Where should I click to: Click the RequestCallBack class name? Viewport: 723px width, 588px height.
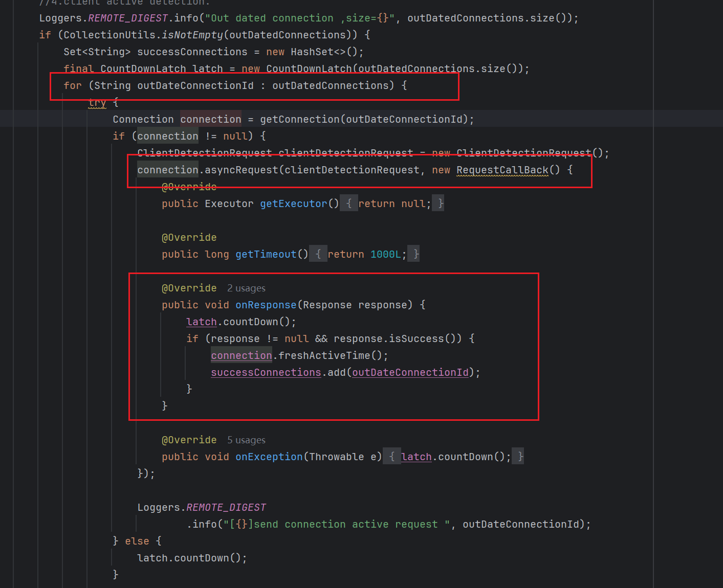[502, 170]
